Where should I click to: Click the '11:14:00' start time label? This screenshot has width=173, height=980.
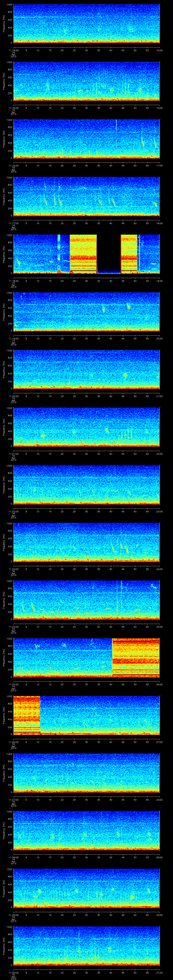point(13,50)
